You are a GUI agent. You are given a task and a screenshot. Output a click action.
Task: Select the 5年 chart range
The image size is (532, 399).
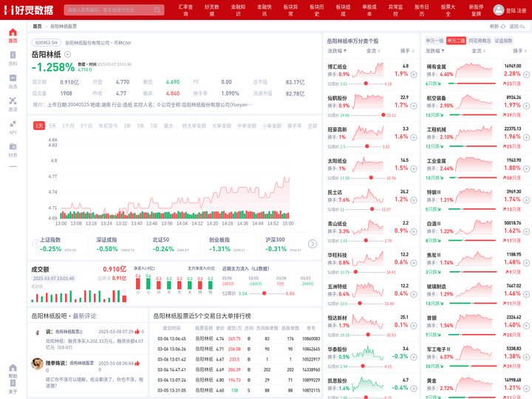pyautogui.click(x=154, y=126)
